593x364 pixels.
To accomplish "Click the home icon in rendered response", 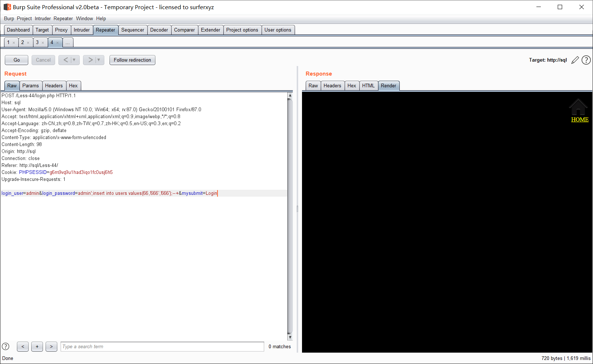I will pos(578,107).
